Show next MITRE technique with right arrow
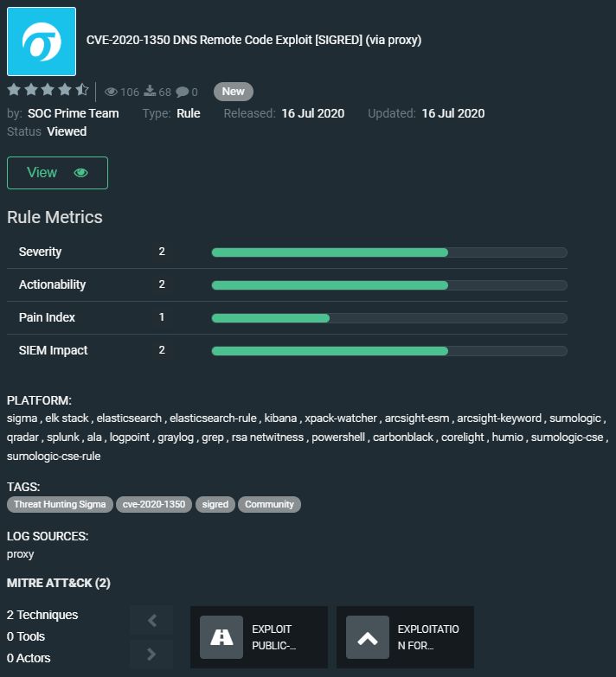The image size is (616, 677). (152, 654)
